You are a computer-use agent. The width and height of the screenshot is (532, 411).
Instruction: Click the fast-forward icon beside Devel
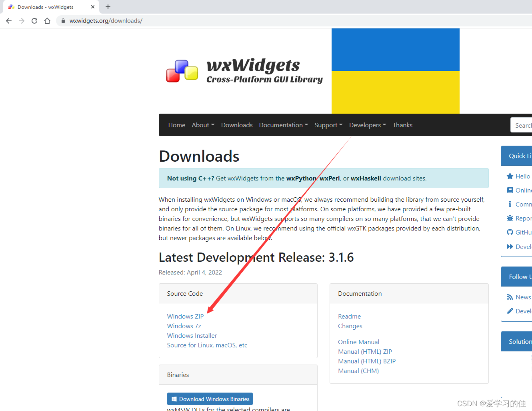pyautogui.click(x=510, y=247)
